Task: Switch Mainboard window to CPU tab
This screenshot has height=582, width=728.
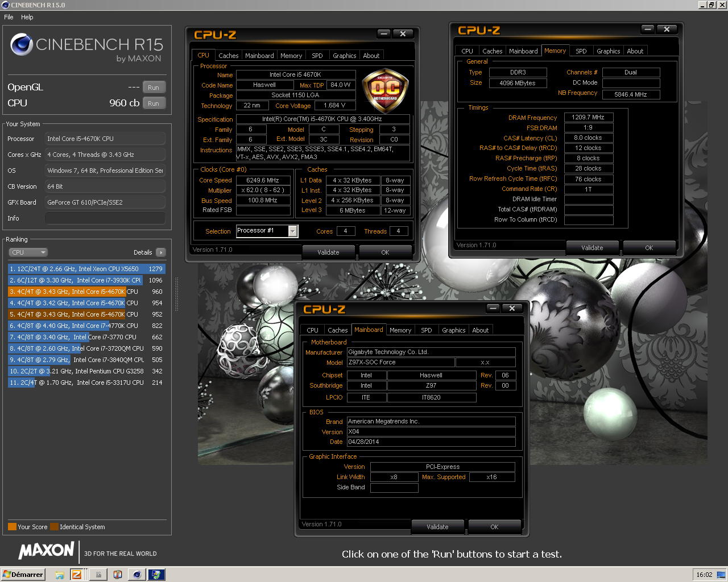Action: 313,330
